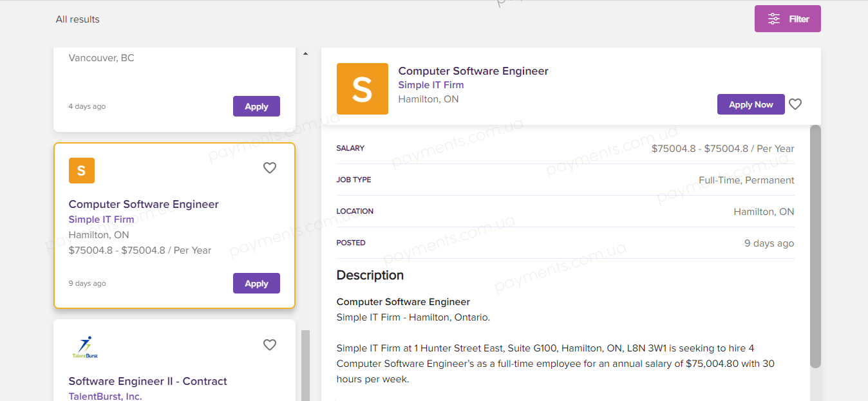
Task: Click 'Full-Time, Permanent' job type value
Action: click(x=746, y=180)
